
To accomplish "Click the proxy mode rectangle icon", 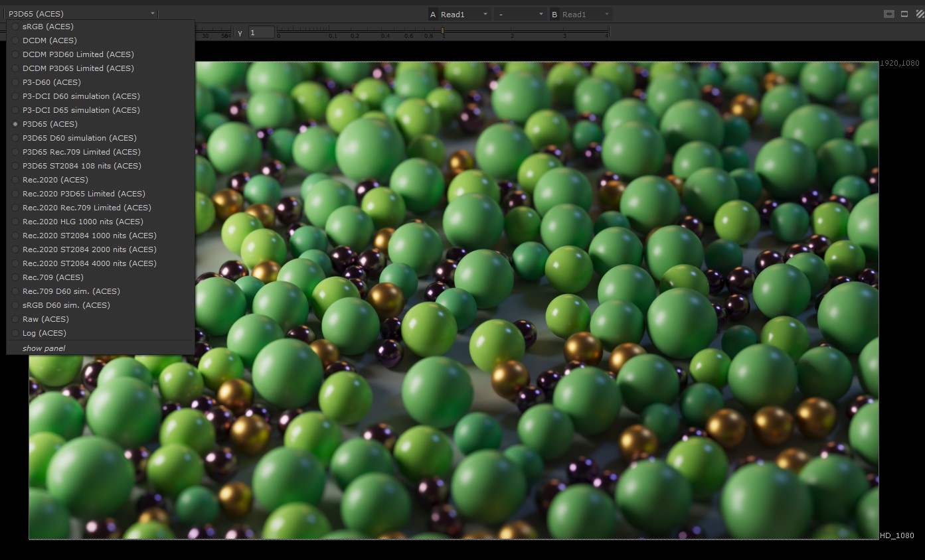I will click(904, 14).
